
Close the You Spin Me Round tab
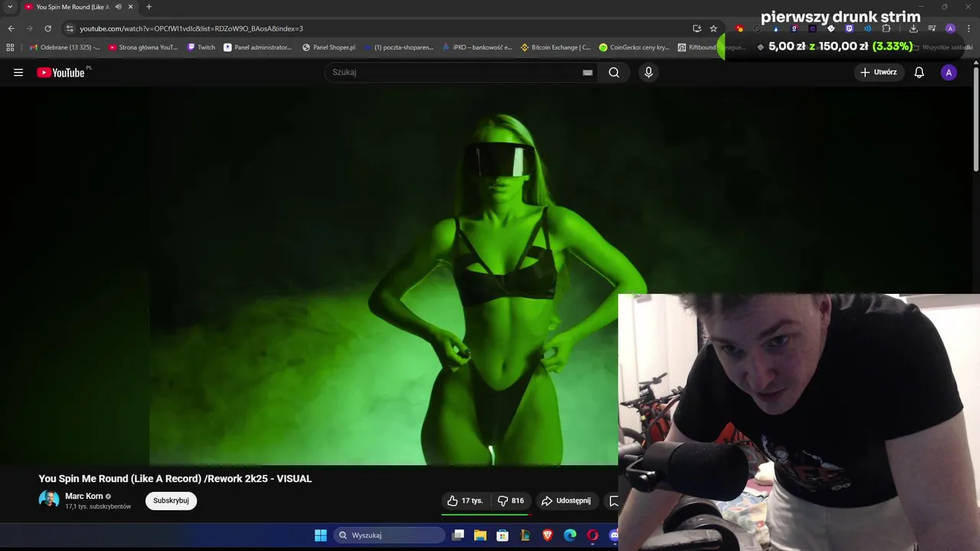point(131,7)
